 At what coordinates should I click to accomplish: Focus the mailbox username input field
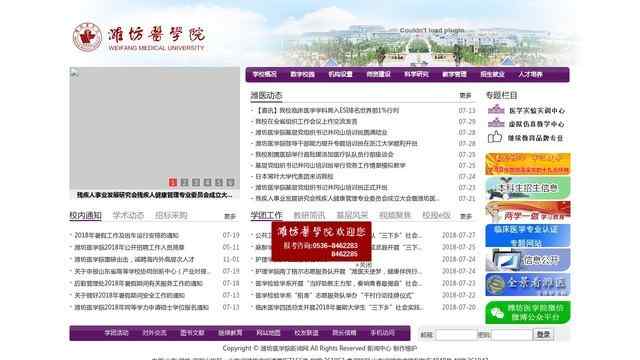(456, 335)
